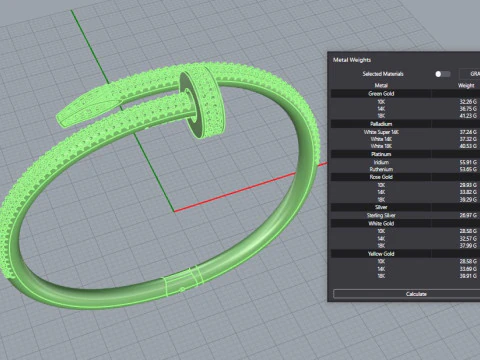Select the Sterling Silver row
Image resolution: width=480 pixels, height=360 pixels.
405,215
